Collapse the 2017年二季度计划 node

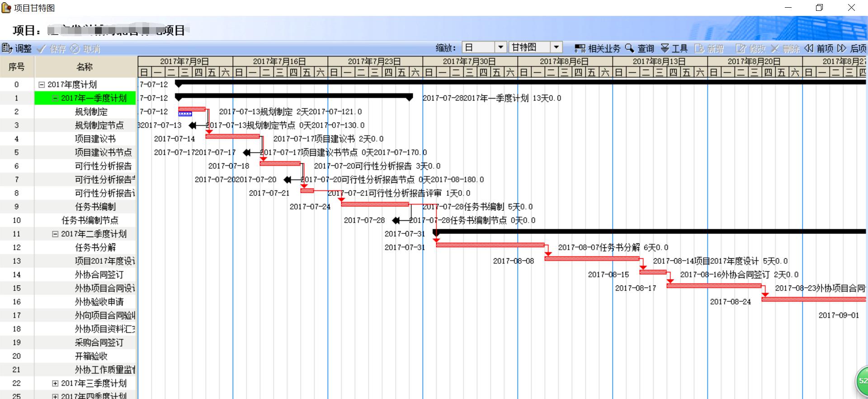55,234
